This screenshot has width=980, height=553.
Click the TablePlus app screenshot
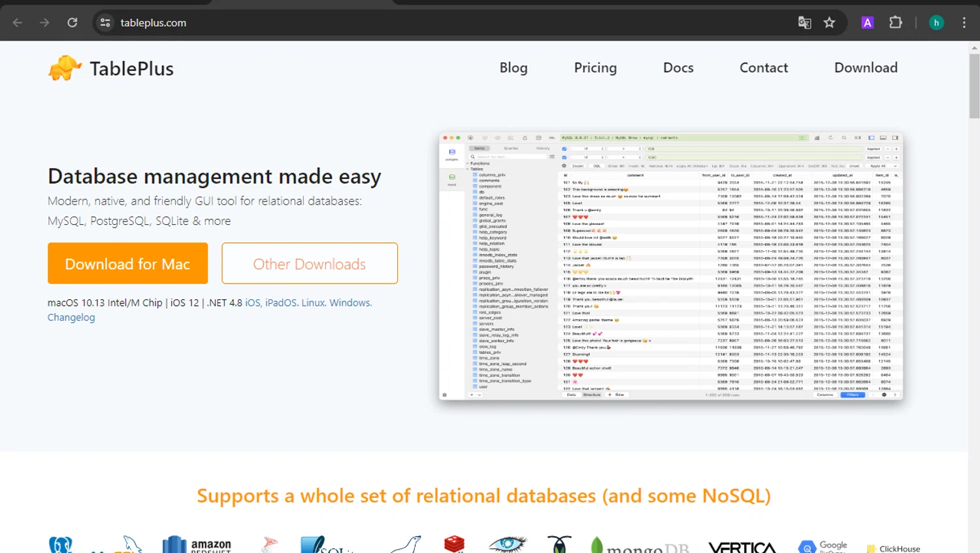(x=671, y=266)
